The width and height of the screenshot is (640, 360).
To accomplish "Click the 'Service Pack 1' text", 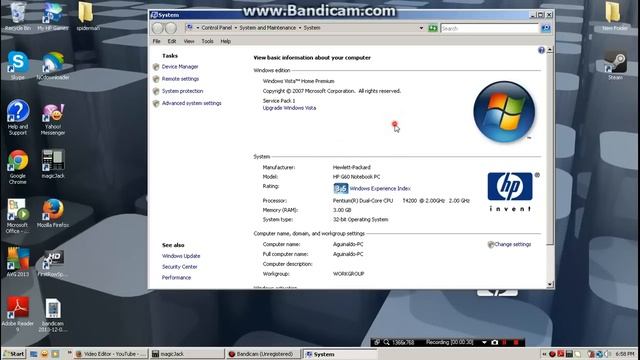I will [279, 100].
